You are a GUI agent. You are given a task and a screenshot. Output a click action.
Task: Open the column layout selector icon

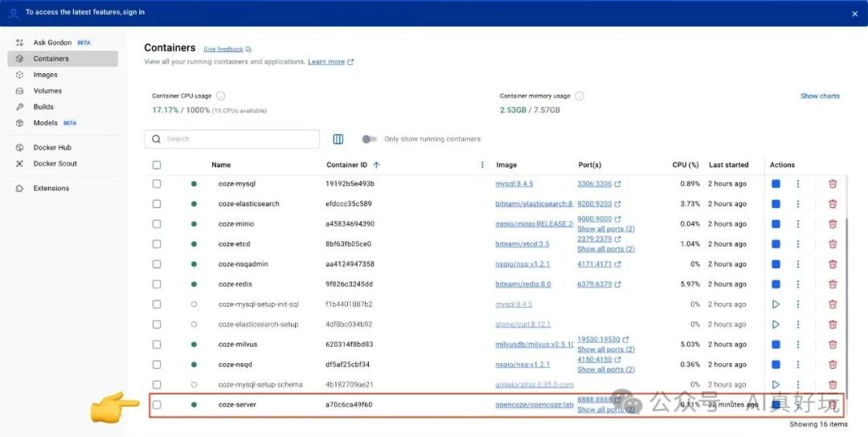click(x=338, y=140)
